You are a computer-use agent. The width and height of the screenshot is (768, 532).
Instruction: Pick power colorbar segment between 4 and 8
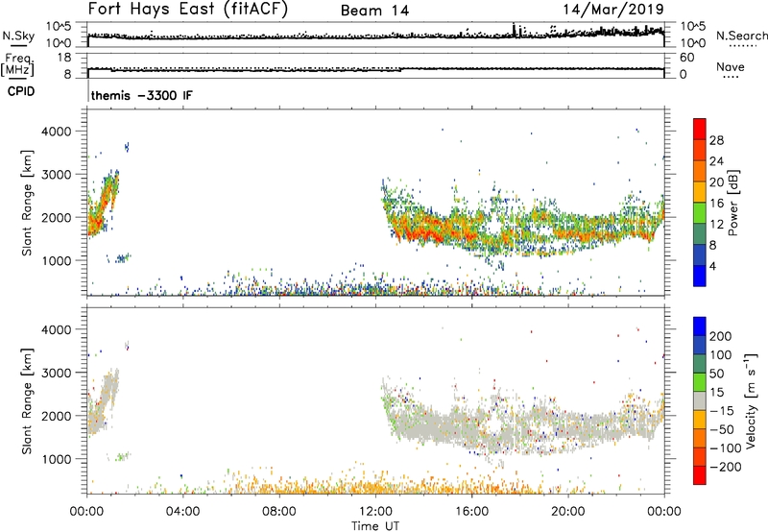700,254
